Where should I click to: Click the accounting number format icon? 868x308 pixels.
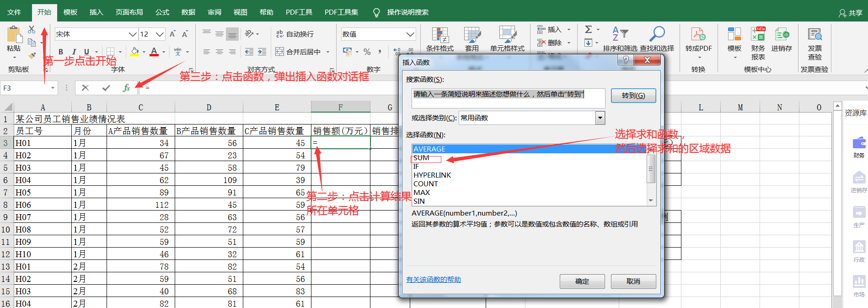point(348,52)
